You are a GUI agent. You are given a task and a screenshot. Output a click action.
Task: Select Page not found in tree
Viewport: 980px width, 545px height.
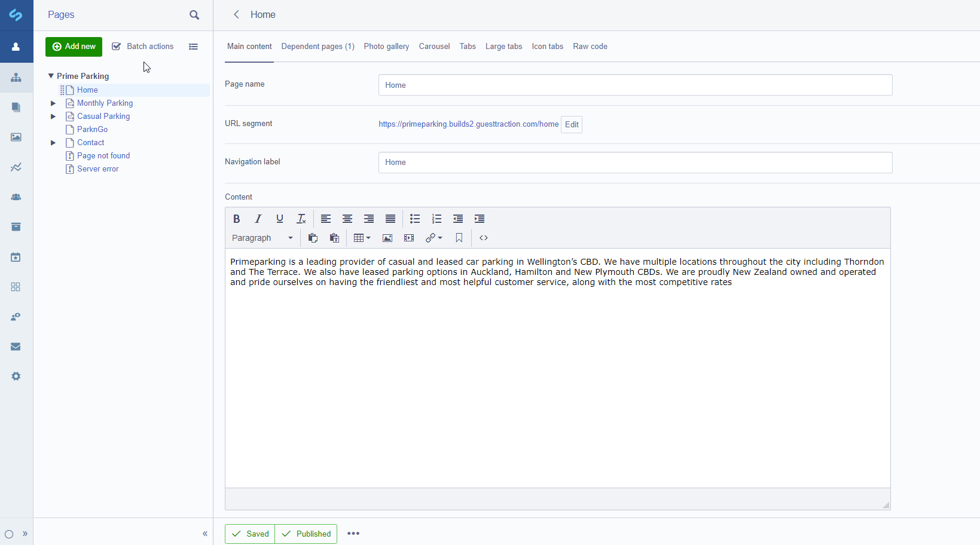(103, 156)
